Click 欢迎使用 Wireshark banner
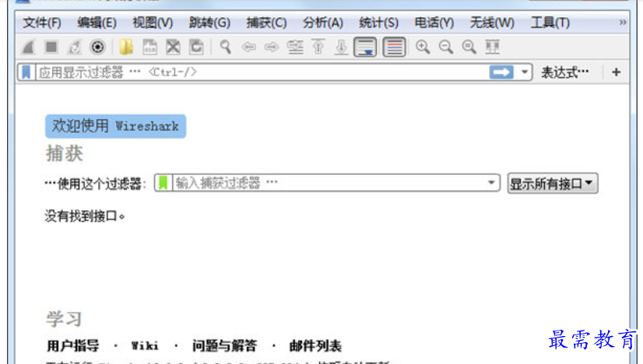The image size is (643, 364). pos(116,126)
